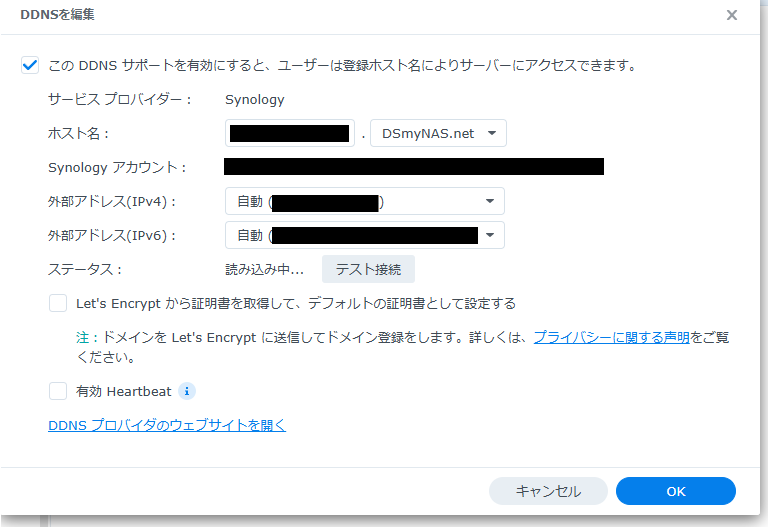This screenshot has width=768, height=527.
Task: Confirm with the OK button
Action: click(x=675, y=491)
